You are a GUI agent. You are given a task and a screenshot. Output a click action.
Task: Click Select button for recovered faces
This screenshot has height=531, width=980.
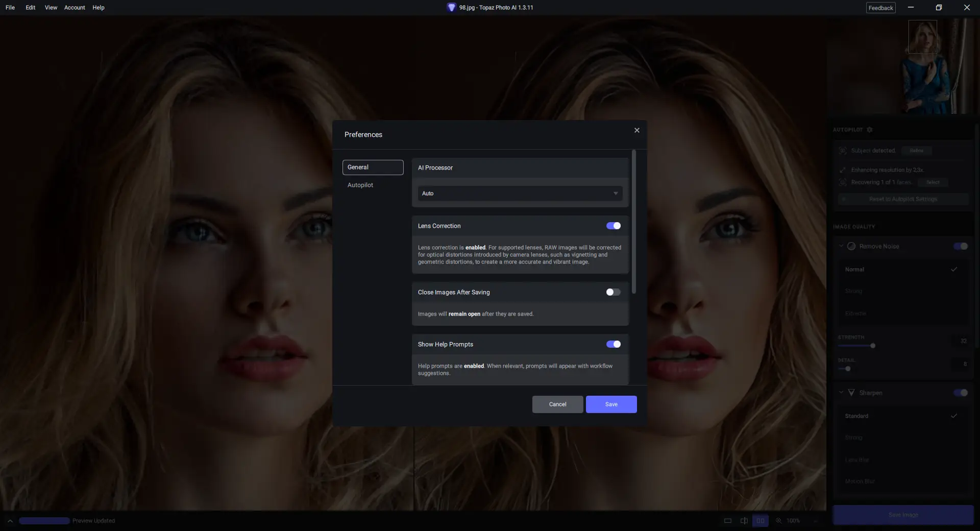pos(933,182)
